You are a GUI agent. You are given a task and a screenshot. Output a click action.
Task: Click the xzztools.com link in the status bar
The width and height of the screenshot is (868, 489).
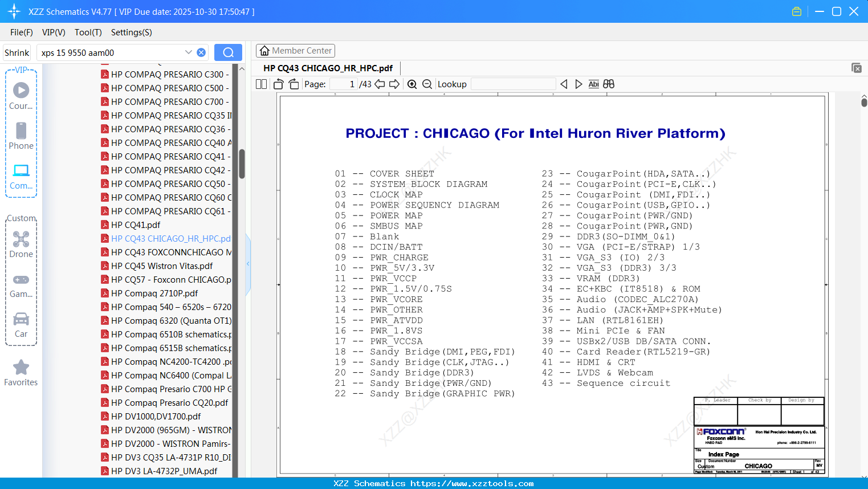[x=472, y=483]
